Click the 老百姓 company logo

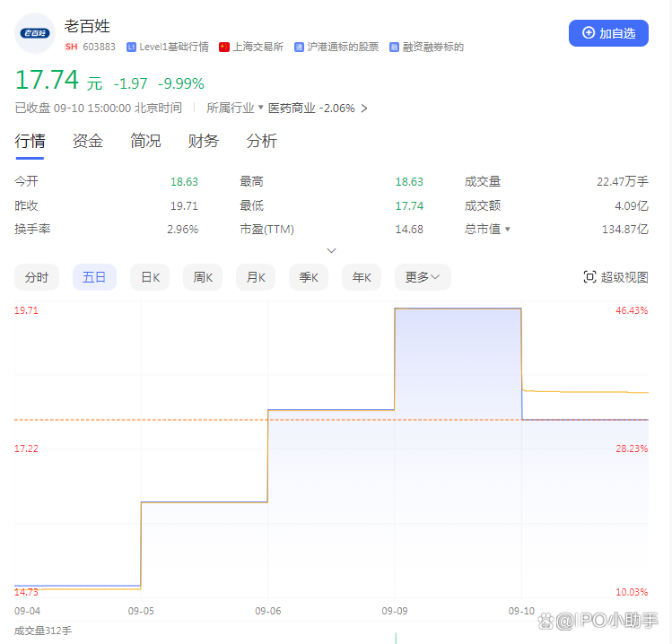point(35,33)
